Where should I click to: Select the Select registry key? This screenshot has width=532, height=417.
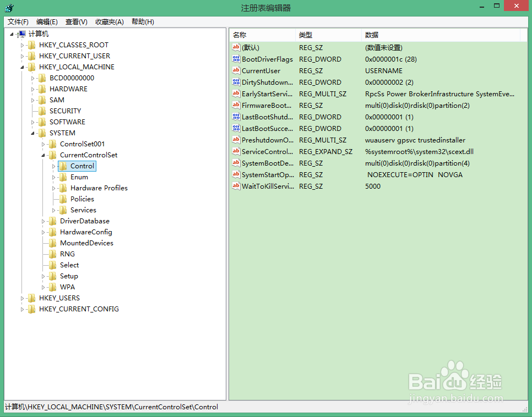tap(69, 265)
